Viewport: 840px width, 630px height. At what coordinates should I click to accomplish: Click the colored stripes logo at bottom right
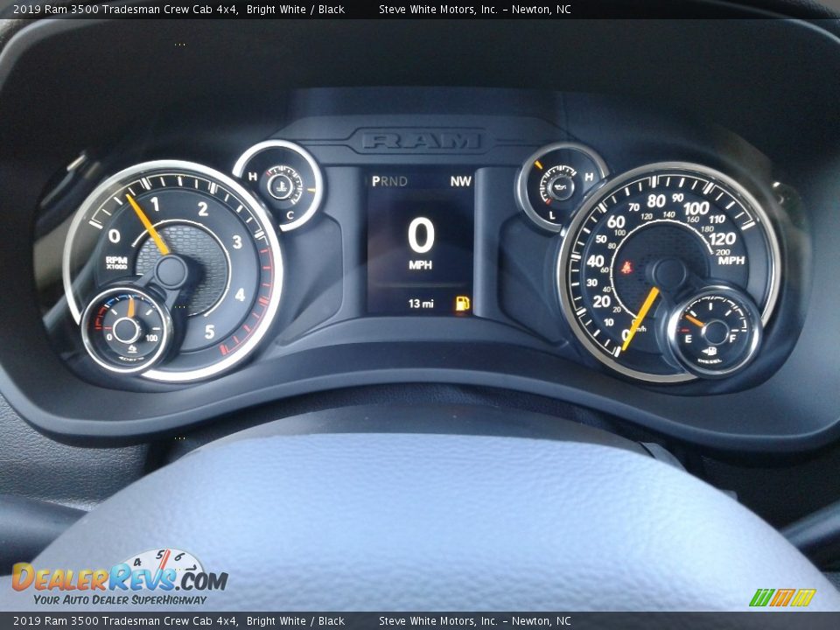(x=782, y=598)
